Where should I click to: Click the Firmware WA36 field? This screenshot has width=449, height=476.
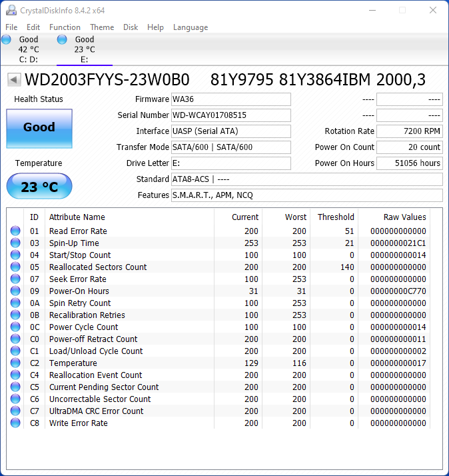230,99
